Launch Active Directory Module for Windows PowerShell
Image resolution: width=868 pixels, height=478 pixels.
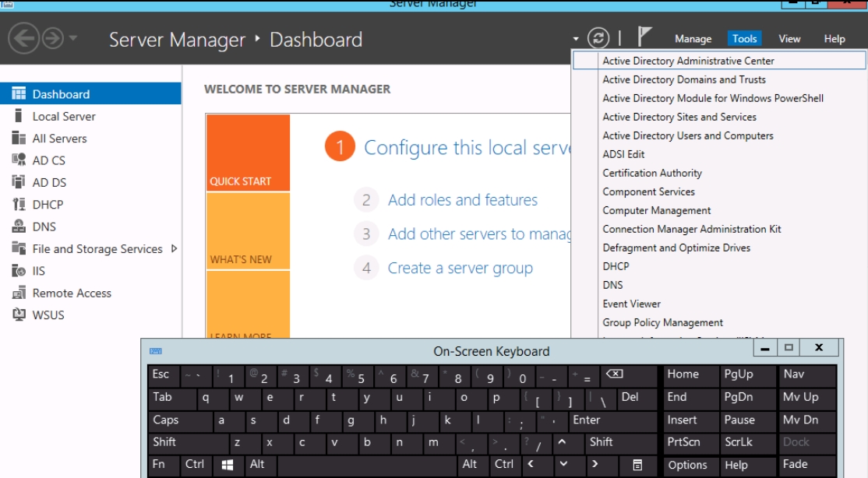point(719,98)
